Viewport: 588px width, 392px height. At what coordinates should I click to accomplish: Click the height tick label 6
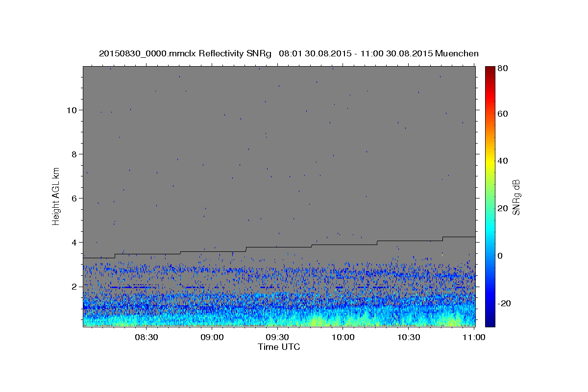point(75,198)
